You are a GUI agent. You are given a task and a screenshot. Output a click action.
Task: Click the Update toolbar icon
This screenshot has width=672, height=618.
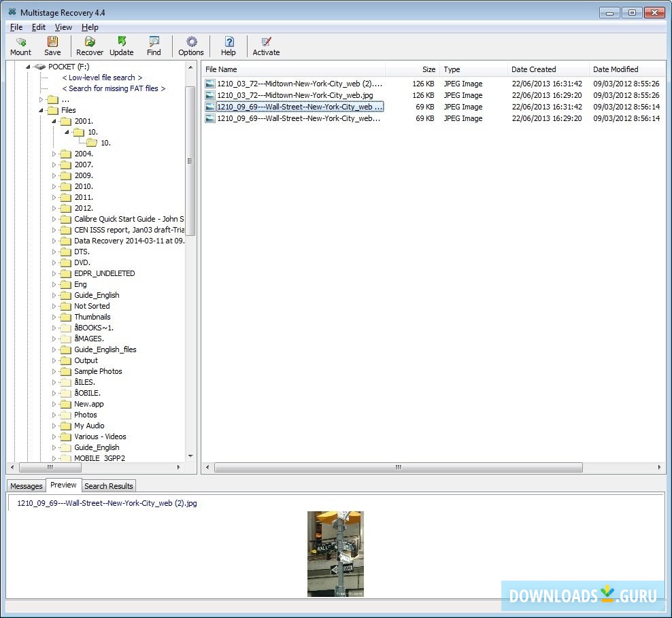point(122,46)
